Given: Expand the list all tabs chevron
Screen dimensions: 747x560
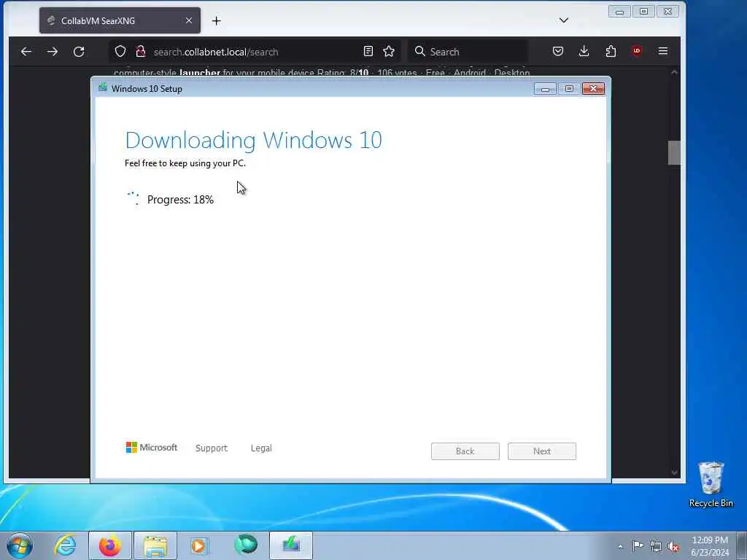Looking at the screenshot, I should point(564,20).
